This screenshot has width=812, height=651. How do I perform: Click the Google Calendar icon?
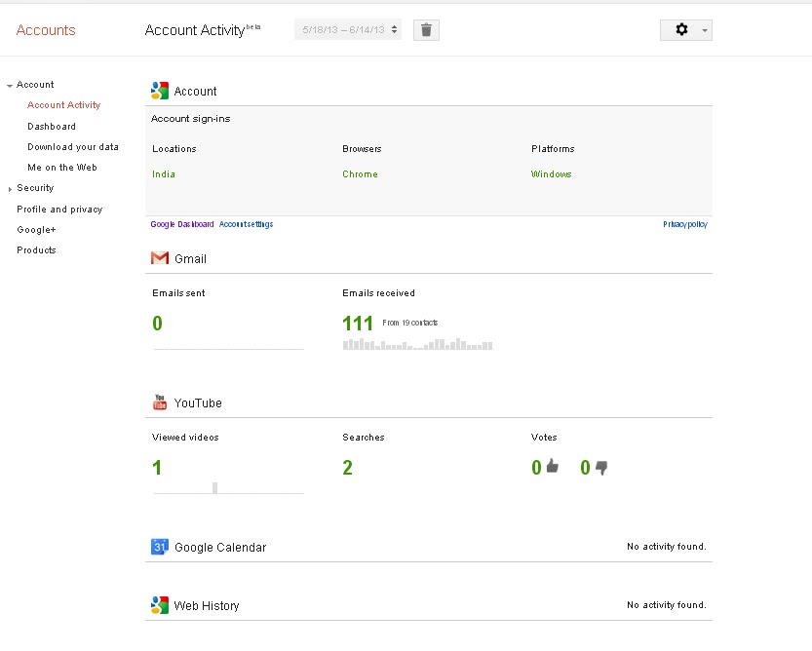(159, 547)
